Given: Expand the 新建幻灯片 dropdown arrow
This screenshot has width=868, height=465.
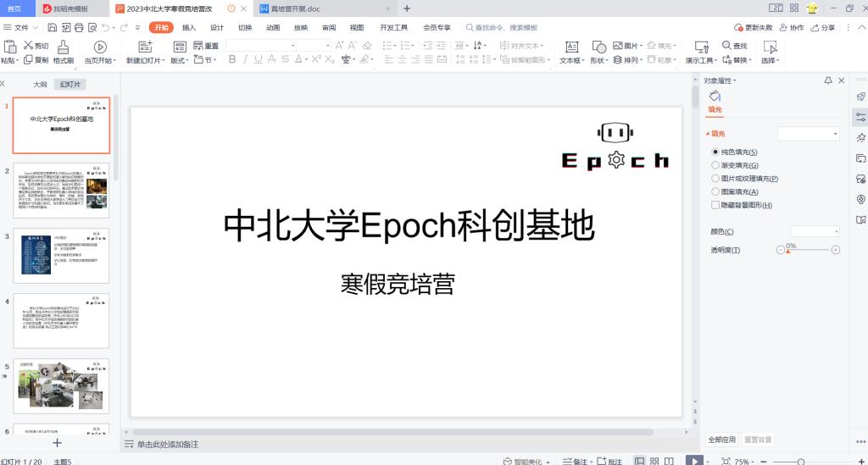Looking at the screenshot, I should (x=165, y=61).
